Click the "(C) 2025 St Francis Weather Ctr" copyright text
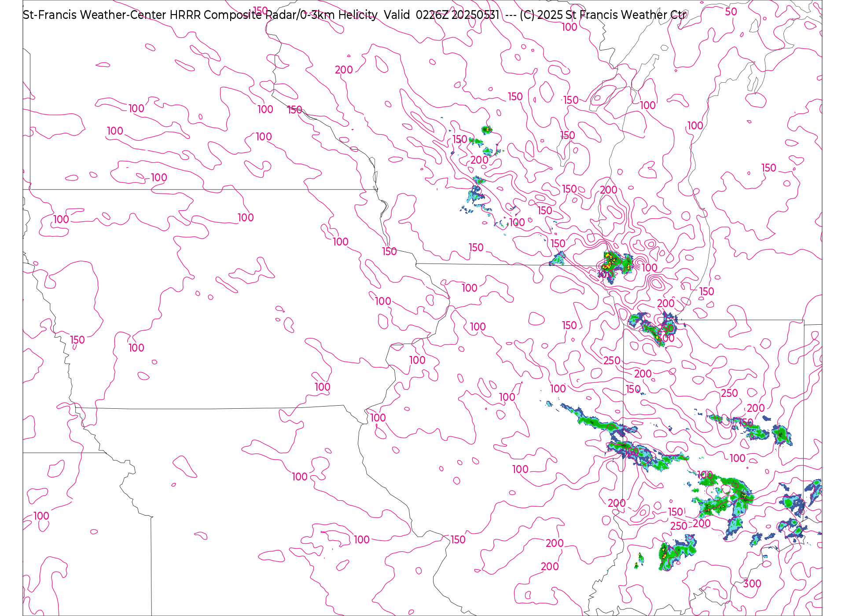Screen dimensions: 845x616 (x=603, y=15)
